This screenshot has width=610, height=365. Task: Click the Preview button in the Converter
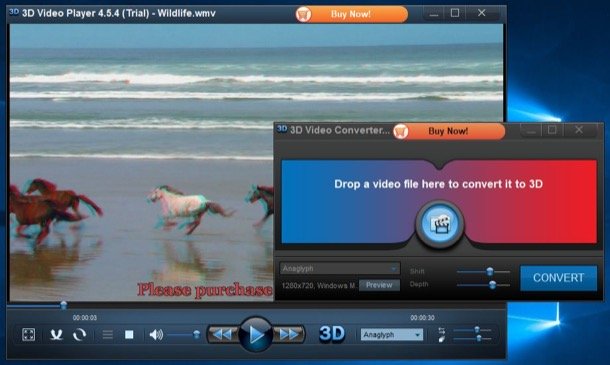coord(379,285)
